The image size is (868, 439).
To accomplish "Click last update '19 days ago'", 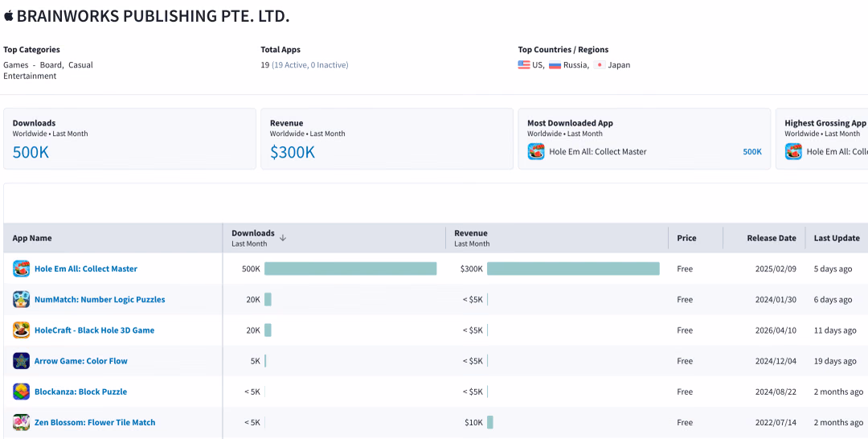I will [835, 361].
